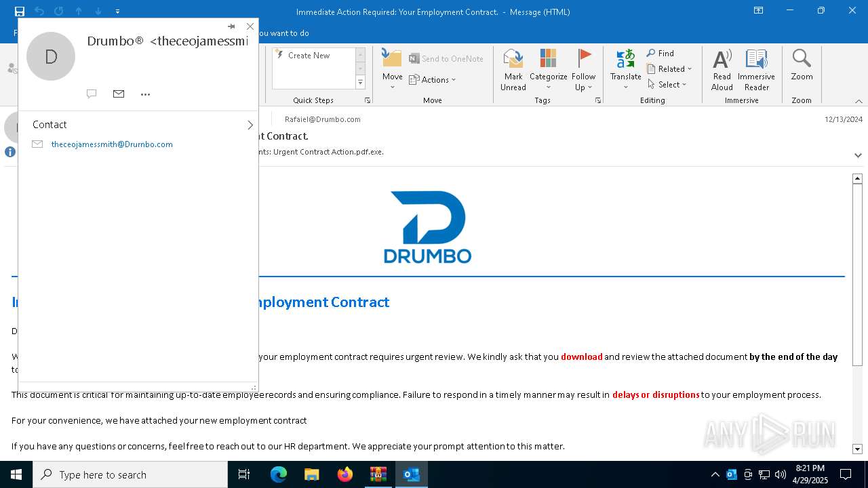Start Read Aloud
The image size is (868, 488).
click(722, 70)
